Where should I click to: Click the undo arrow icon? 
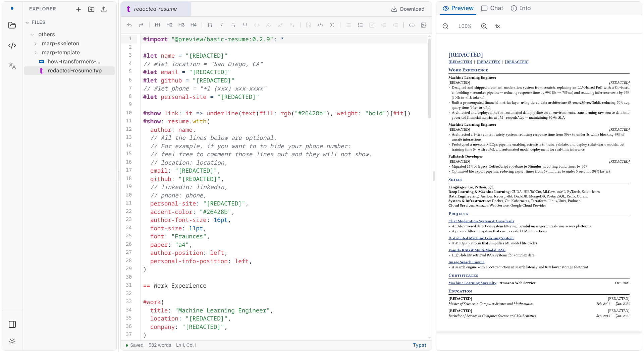(129, 25)
